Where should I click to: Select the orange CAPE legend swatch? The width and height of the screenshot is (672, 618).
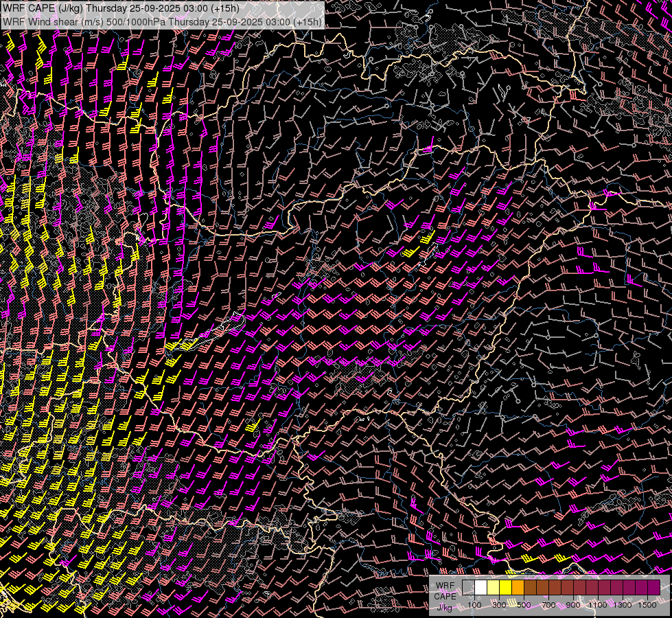pos(518,587)
